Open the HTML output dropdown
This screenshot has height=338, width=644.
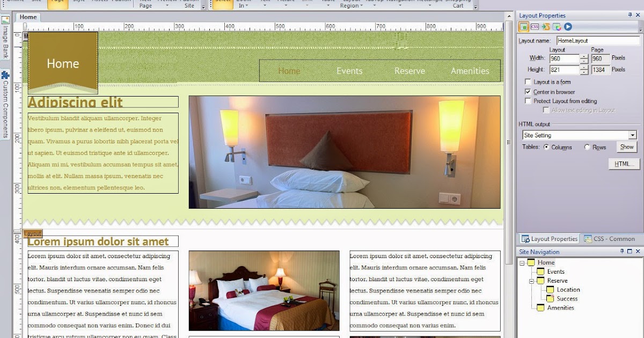click(x=633, y=135)
